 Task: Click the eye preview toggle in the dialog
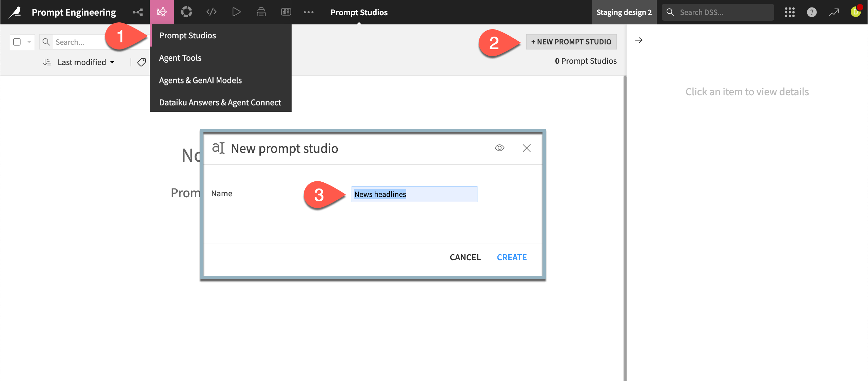[x=500, y=148]
